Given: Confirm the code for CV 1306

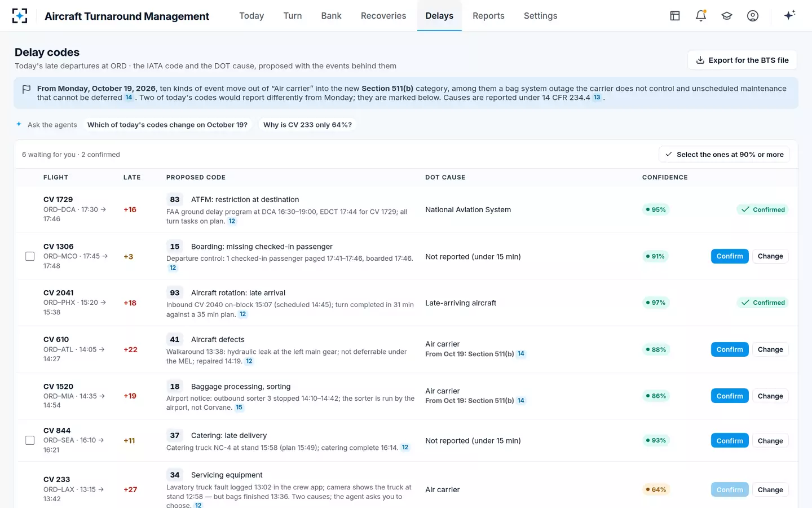Looking at the screenshot, I should coord(730,256).
